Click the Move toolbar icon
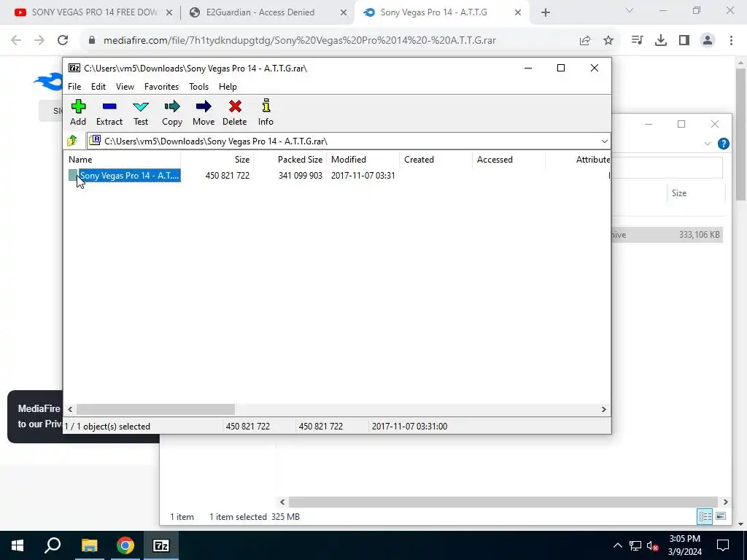747x560 pixels. 204,112
